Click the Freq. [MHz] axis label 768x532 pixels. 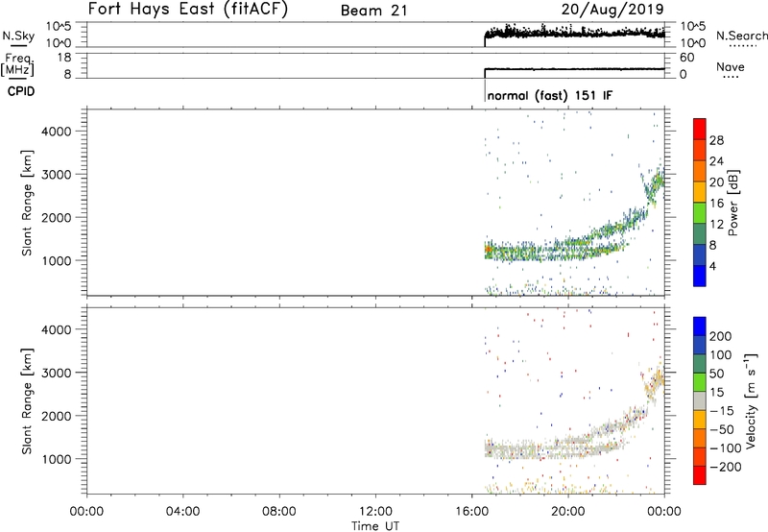[x=18, y=64]
